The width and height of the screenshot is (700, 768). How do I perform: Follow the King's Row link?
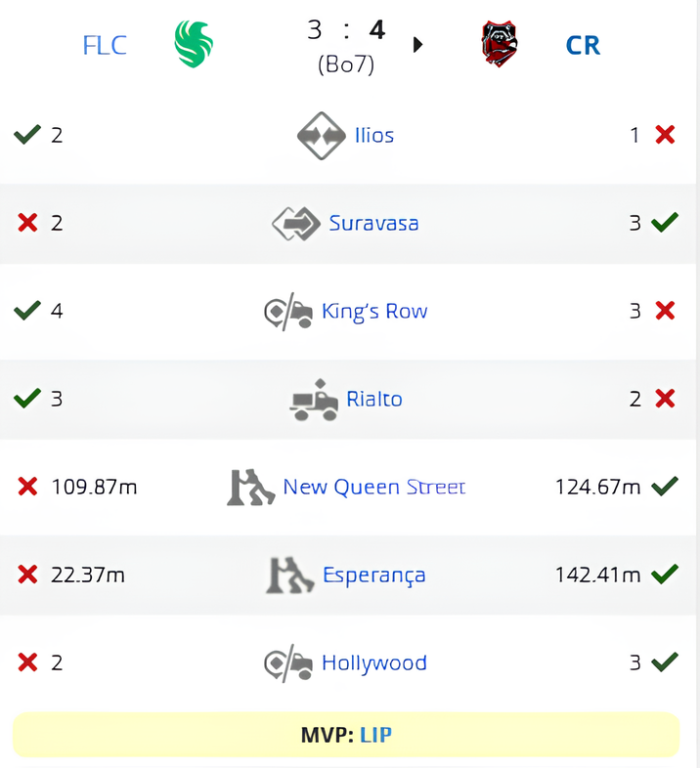click(x=374, y=312)
